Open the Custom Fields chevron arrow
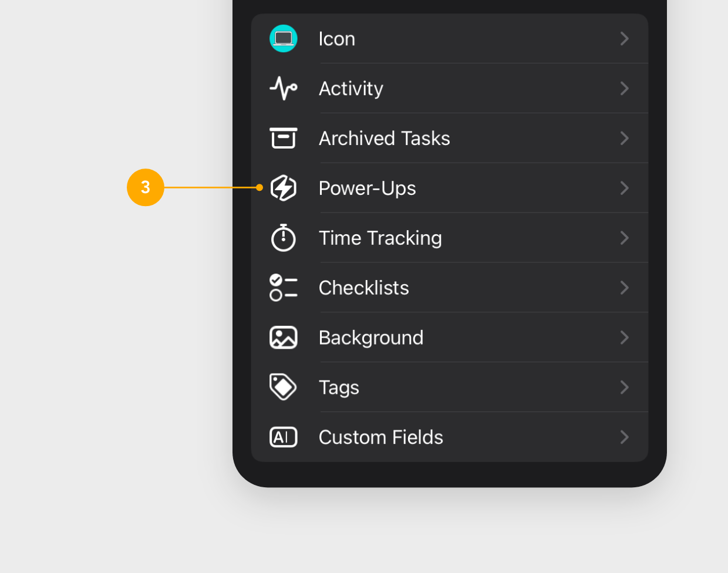The height and width of the screenshot is (573, 728). [624, 437]
